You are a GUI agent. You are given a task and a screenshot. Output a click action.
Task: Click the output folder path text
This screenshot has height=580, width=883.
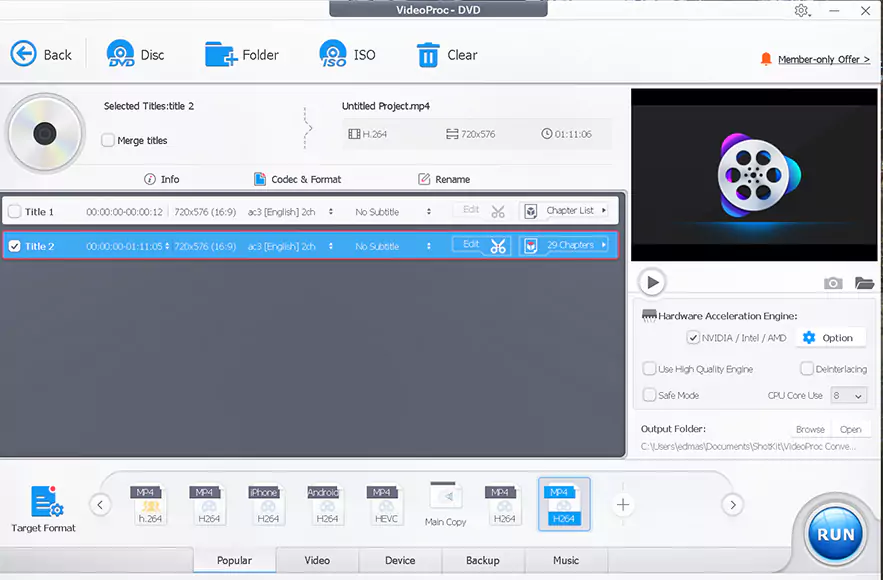(x=748, y=447)
